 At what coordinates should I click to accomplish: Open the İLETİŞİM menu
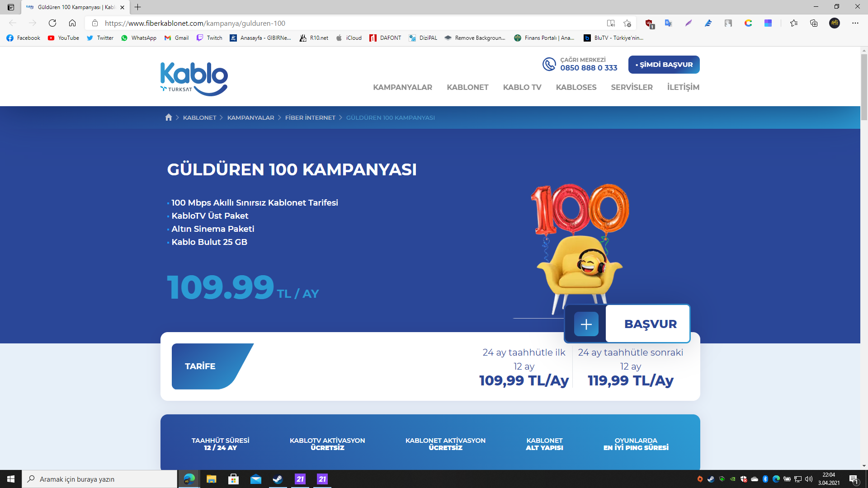pos(683,87)
